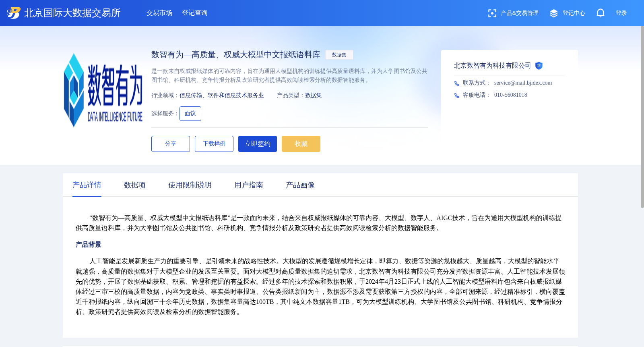Go to 登记中心 in the header
Image resolution: width=644 pixels, height=347 pixels.
(x=574, y=13)
